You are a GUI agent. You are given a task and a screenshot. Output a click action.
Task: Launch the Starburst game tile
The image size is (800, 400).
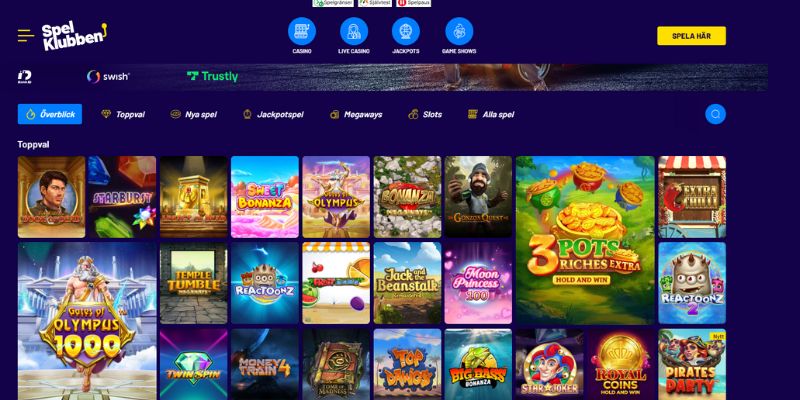tap(122, 197)
